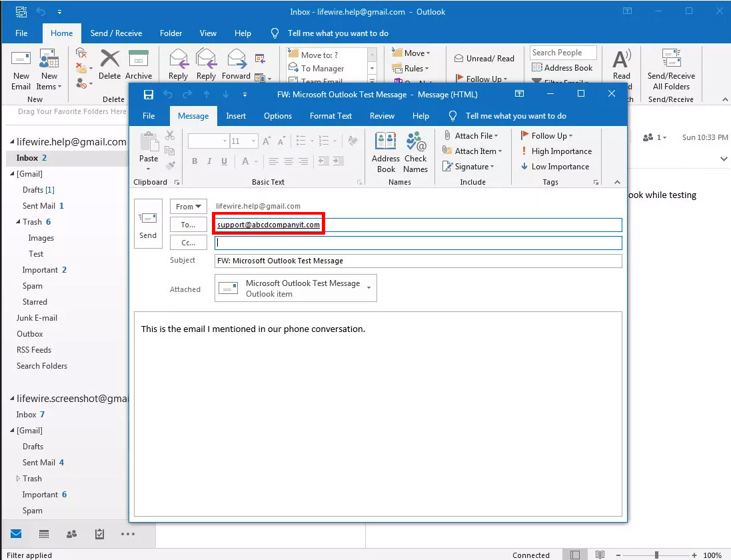731x560 pixels.
Task: Switch to People view in navigation bar
Action: click(x=71, y=534)
